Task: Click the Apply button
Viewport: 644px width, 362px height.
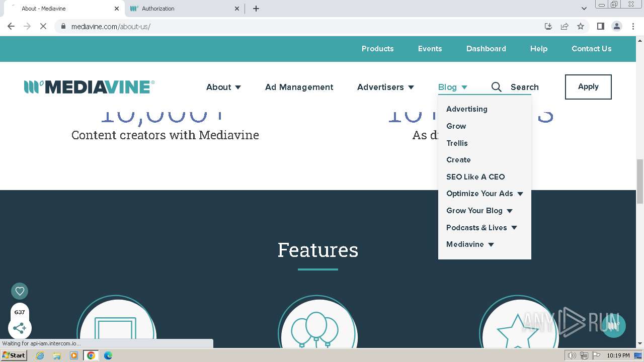Action: [x=588, y=87]
